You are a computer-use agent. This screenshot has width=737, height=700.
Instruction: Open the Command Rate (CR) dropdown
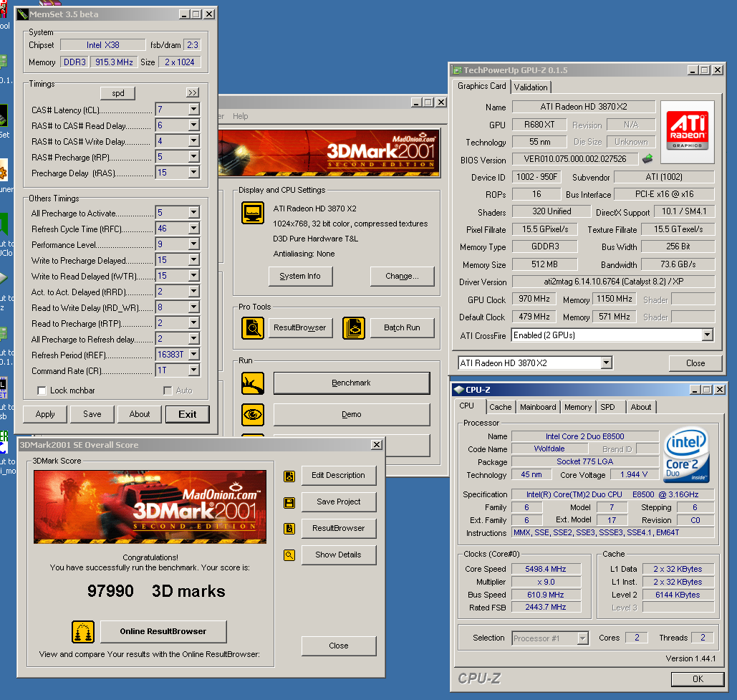click(193, 370)
